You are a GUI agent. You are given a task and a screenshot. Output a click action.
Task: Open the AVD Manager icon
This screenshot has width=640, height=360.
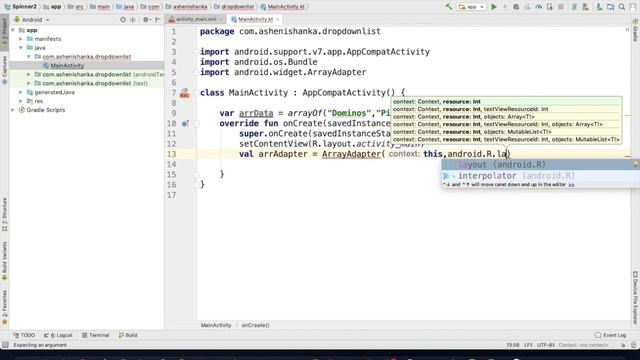point(585,7)
